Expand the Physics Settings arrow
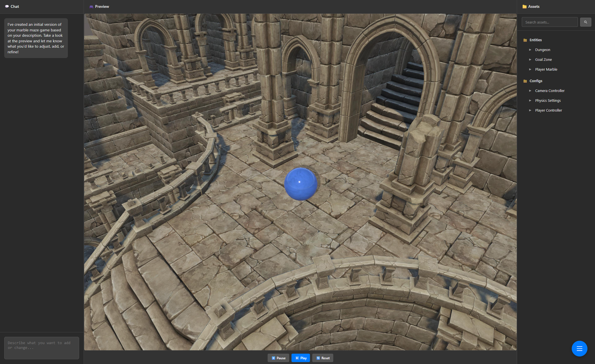Screen dimensions: 595x364 point(530,100)
